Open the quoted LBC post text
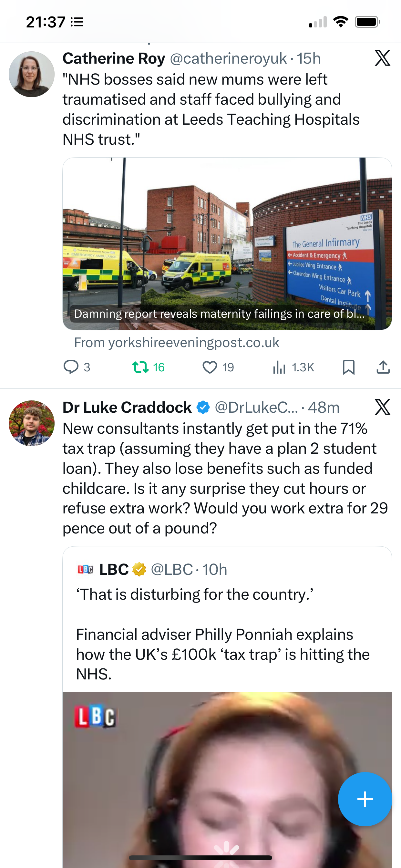 click(x=222, y=634)
